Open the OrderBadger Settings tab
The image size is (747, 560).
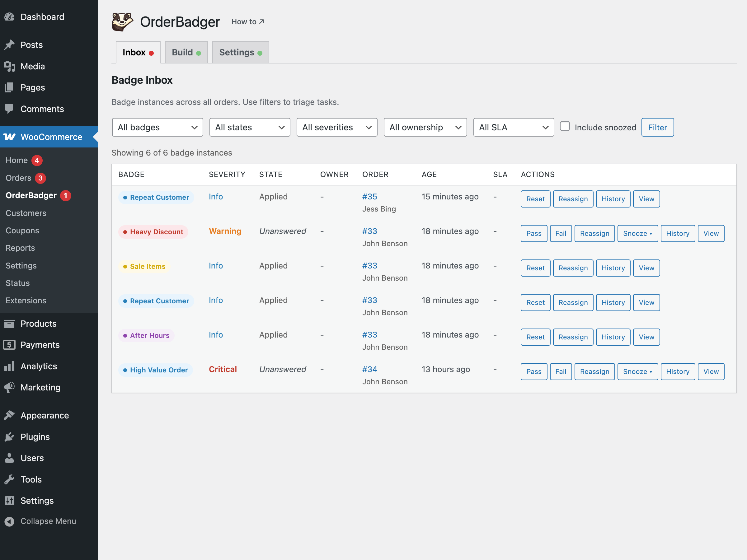click(241, 52)
